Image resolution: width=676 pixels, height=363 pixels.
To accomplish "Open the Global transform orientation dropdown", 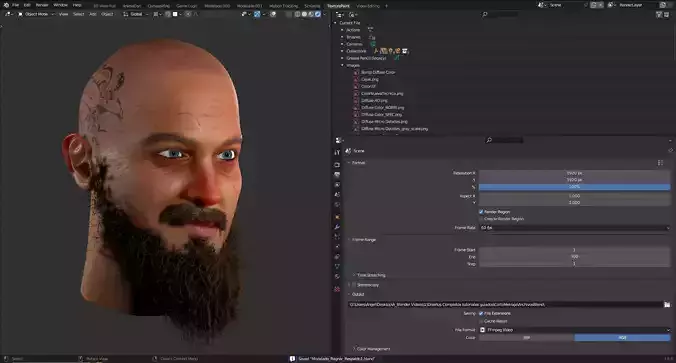I will click(135, 14).
